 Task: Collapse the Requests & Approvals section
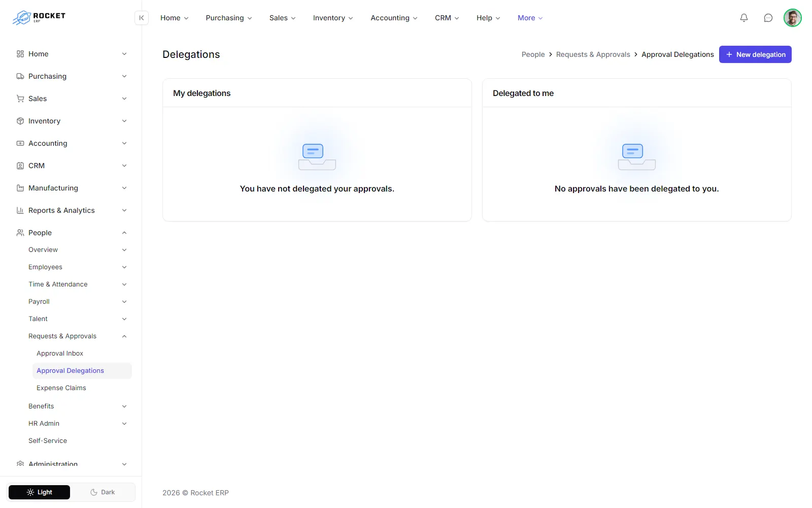pos(124,336)
